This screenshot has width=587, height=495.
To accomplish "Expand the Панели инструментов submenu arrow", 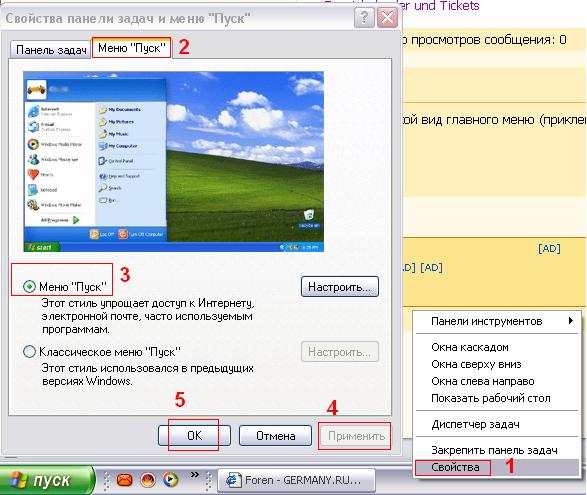I will [571, 321].
